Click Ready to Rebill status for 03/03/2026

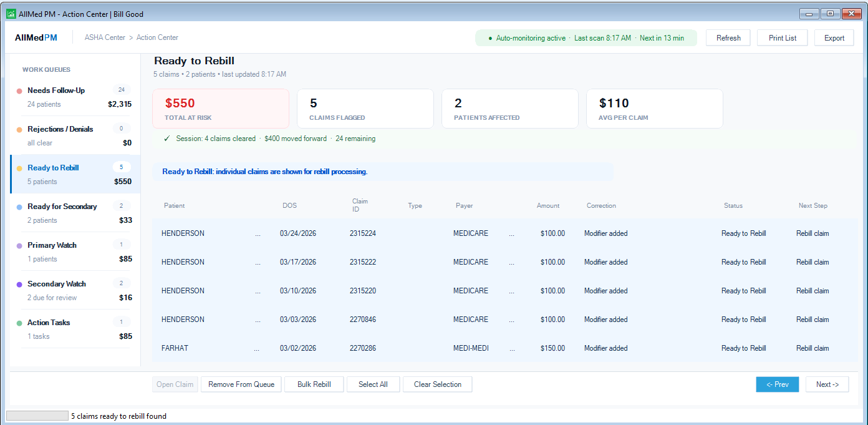(743, 320)
